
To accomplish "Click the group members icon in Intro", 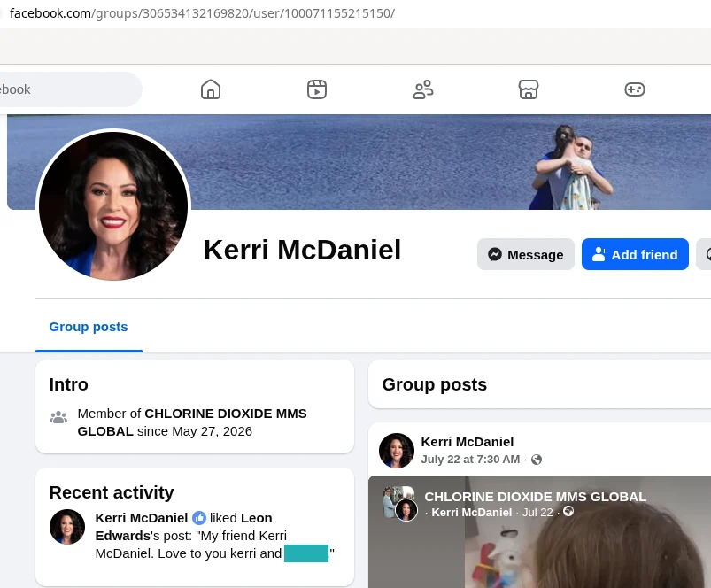I will (58, 417).
